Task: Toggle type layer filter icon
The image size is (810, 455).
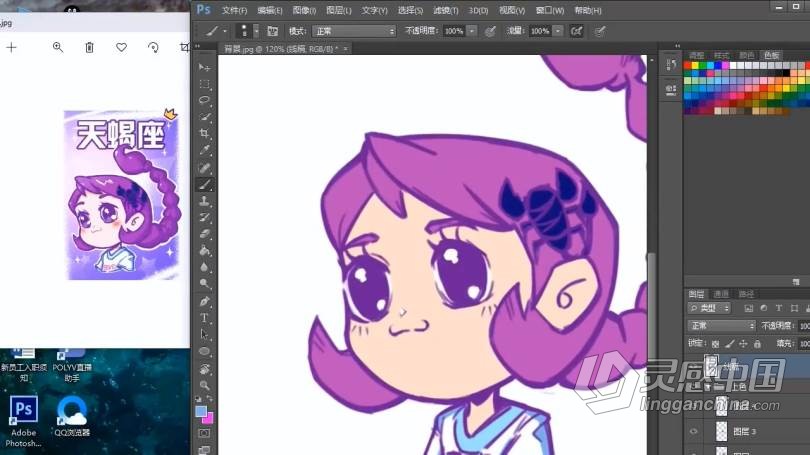Action: point(779,308)
